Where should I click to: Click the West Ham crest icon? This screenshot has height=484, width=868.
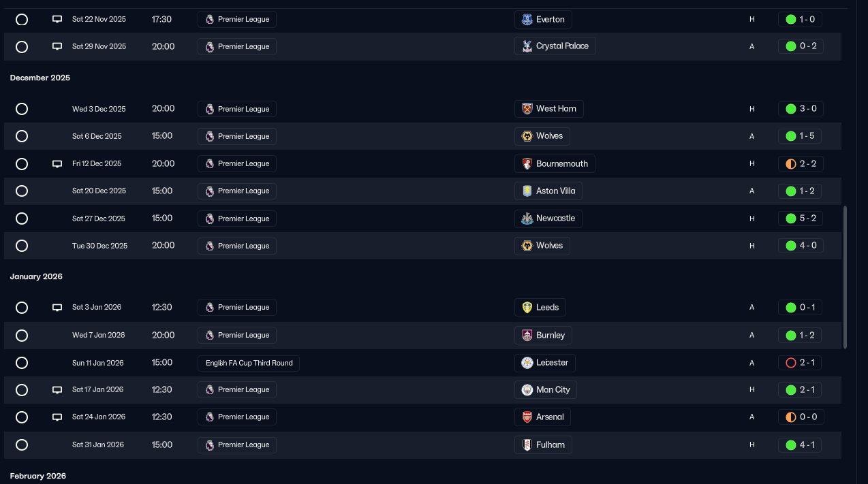tap(526, 109)
